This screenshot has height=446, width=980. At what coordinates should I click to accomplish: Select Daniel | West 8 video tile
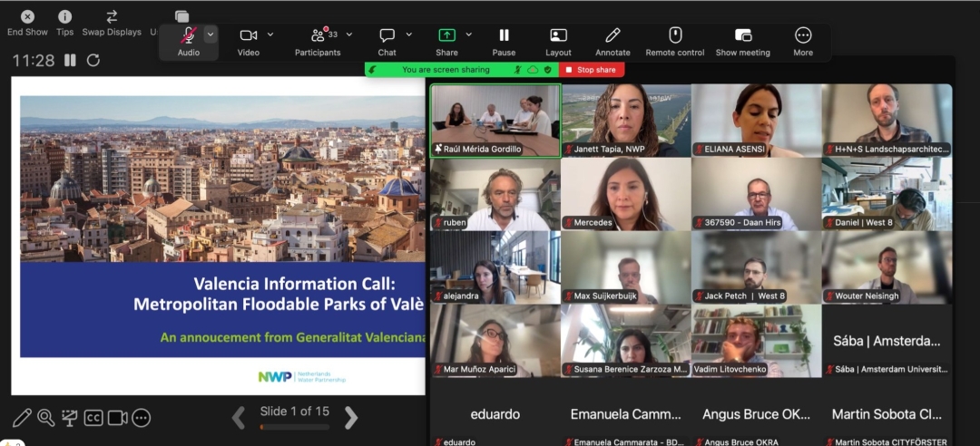[887, 194]
